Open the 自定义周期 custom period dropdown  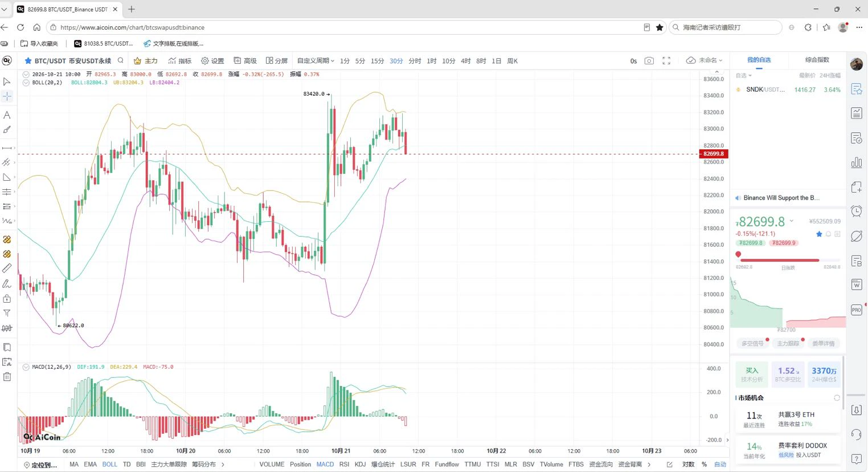coord(316,60)
